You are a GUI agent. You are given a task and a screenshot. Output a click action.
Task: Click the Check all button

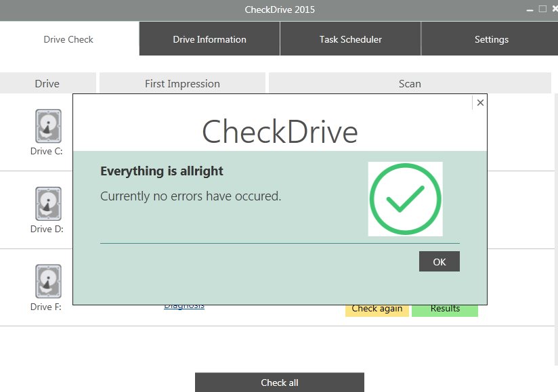point(279,383)
